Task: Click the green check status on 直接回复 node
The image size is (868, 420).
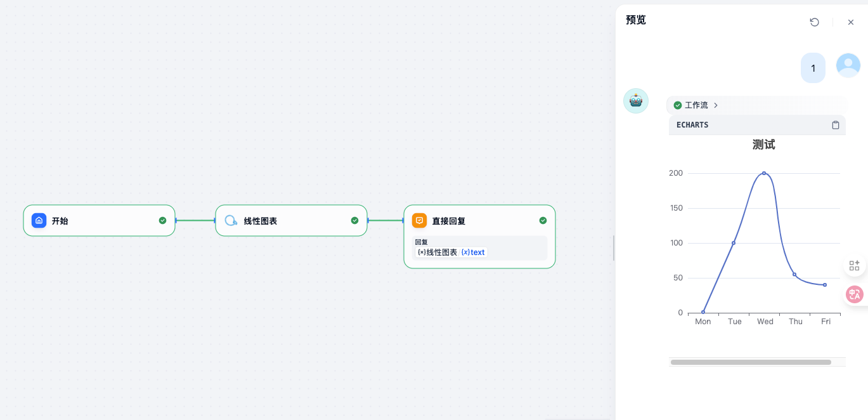Action: (x=543, y=221)
